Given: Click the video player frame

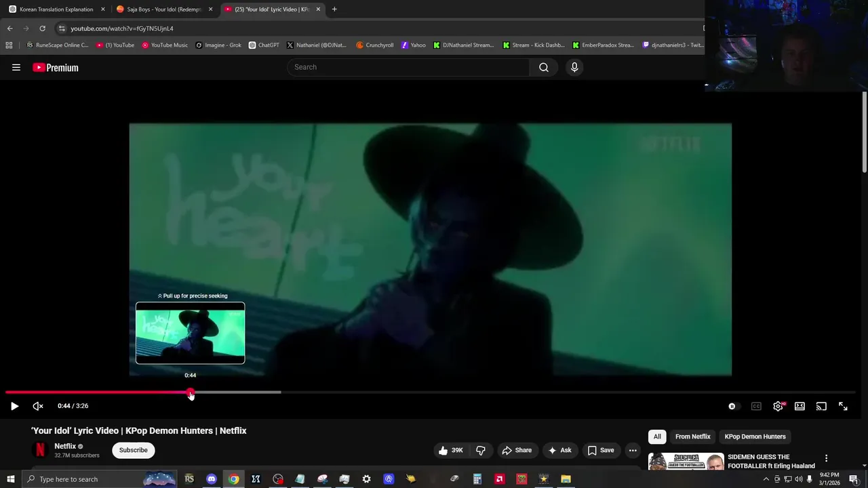Looking at the screenshot, I should tap(430, 249).
